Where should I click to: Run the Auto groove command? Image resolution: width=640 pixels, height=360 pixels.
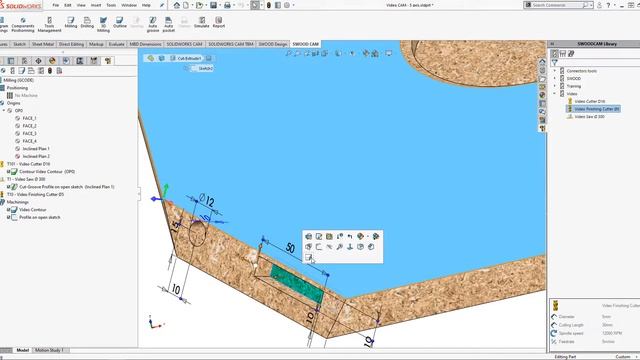pyautogui.click(x=153, y=24)
